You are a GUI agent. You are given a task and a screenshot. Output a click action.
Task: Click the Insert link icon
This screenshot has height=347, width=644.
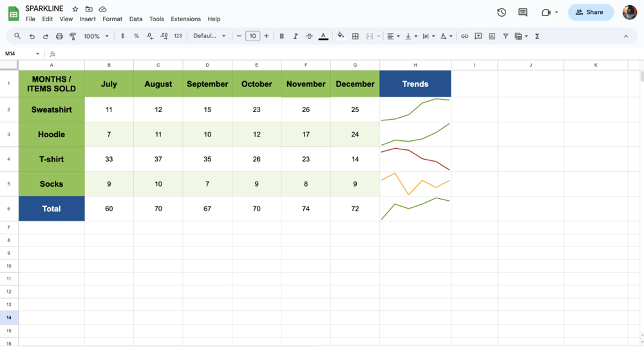(x=464, y=37)
